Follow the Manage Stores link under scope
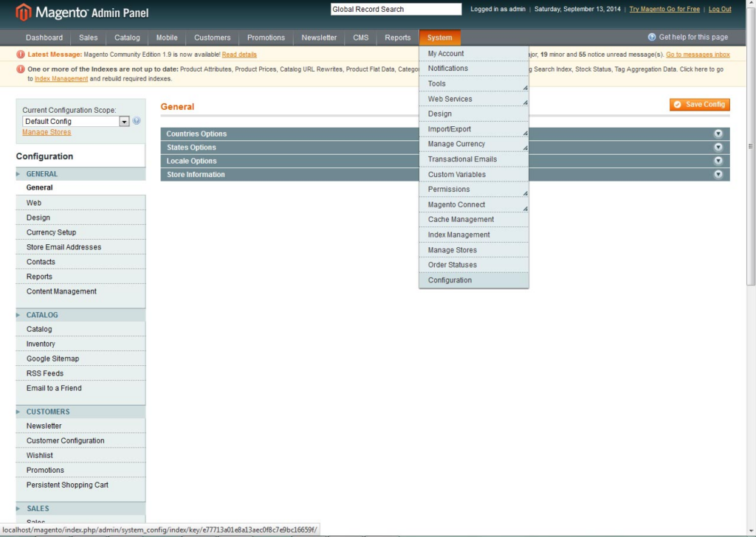 [x=47, y=132]
